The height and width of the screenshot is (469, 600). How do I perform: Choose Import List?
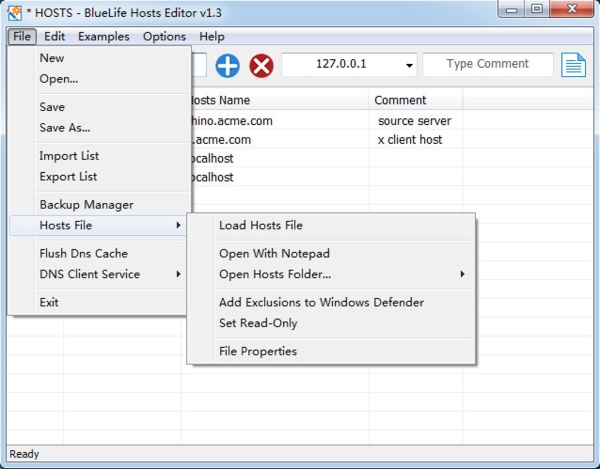tap(100, 156)
